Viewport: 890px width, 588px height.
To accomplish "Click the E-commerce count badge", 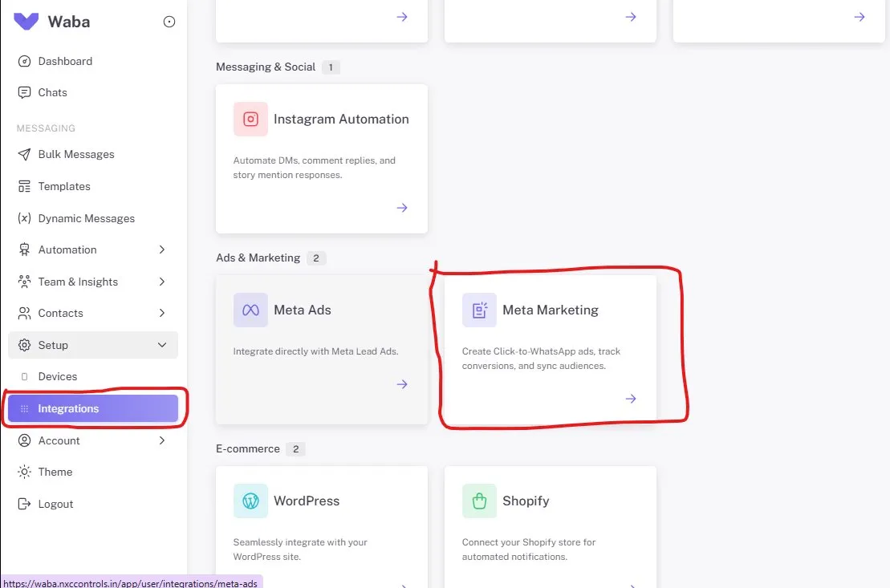I will (x=295, y=449).
